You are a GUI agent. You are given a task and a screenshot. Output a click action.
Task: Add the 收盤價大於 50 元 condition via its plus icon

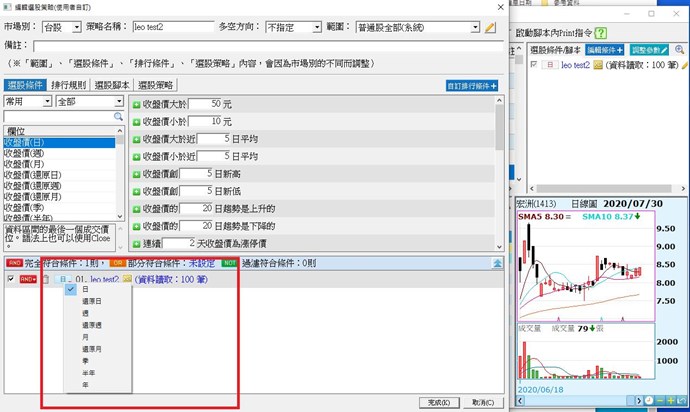[x=137, y=104]
